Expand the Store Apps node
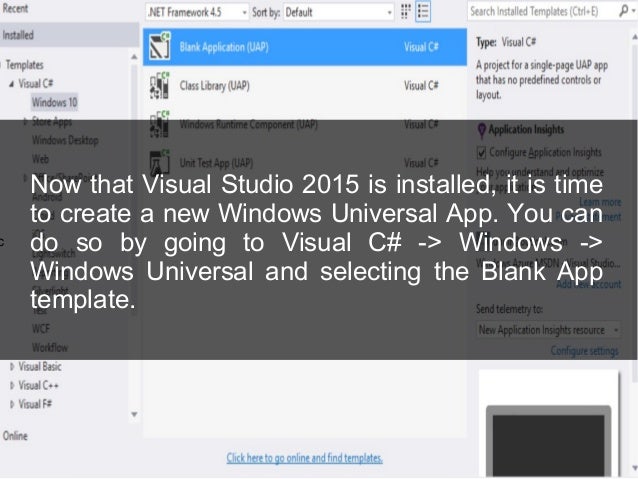Viewport: 638px width, 479px height. coord(25,121)
